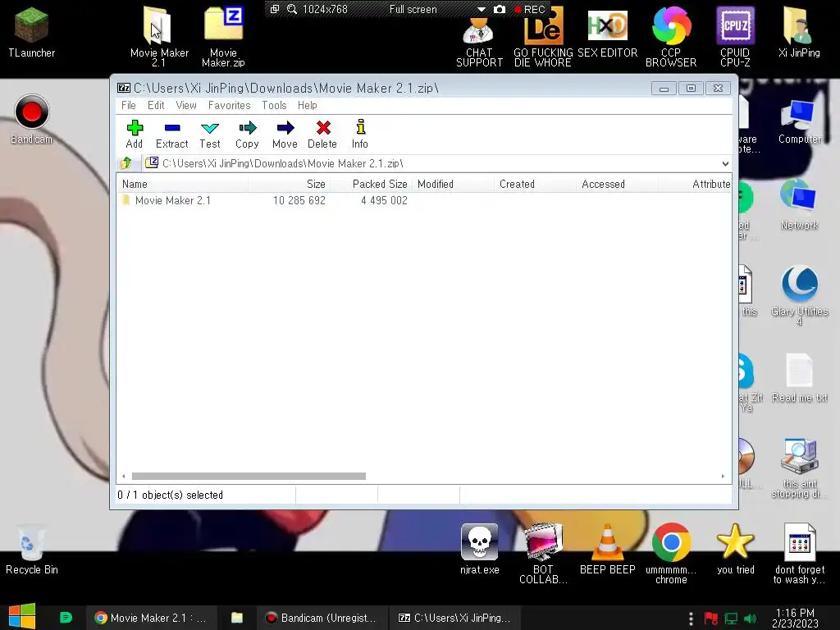
Task: Select Movie Maker 2.1 desktop folder
Action: click(159, 36)
